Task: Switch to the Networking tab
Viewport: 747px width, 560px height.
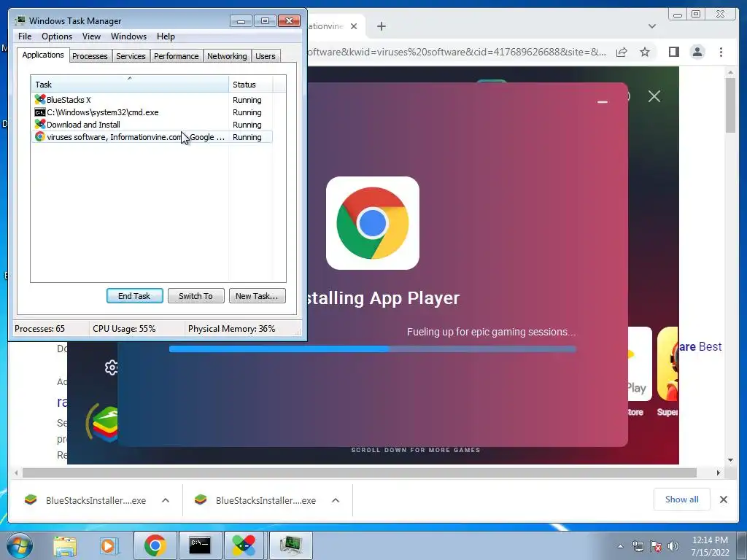Action: [227, 56]
